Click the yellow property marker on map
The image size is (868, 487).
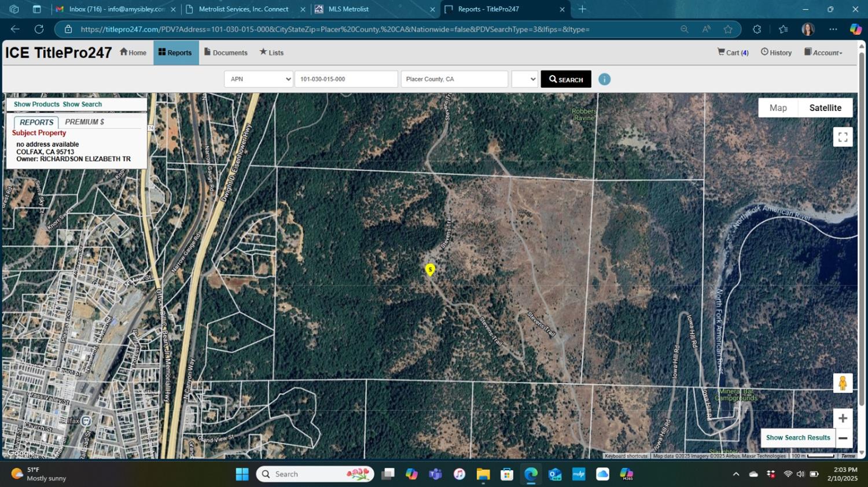pyautogui.click(x=430, y=270)
